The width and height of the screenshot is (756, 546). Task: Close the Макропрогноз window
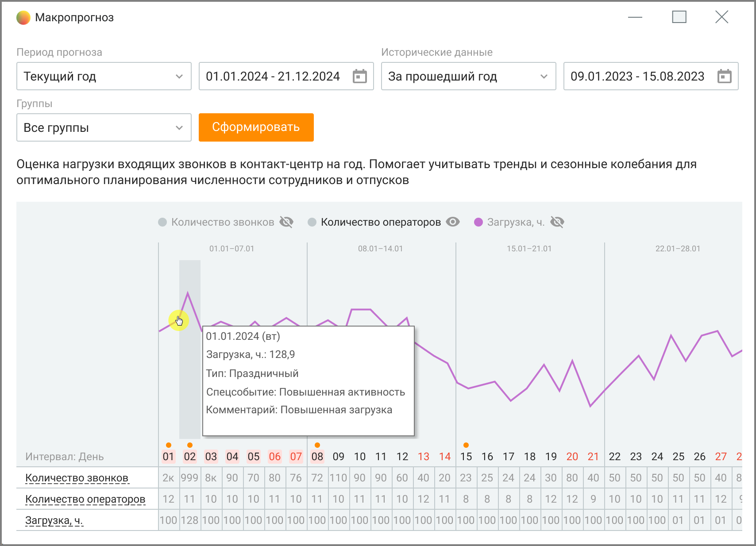[722, 17]
